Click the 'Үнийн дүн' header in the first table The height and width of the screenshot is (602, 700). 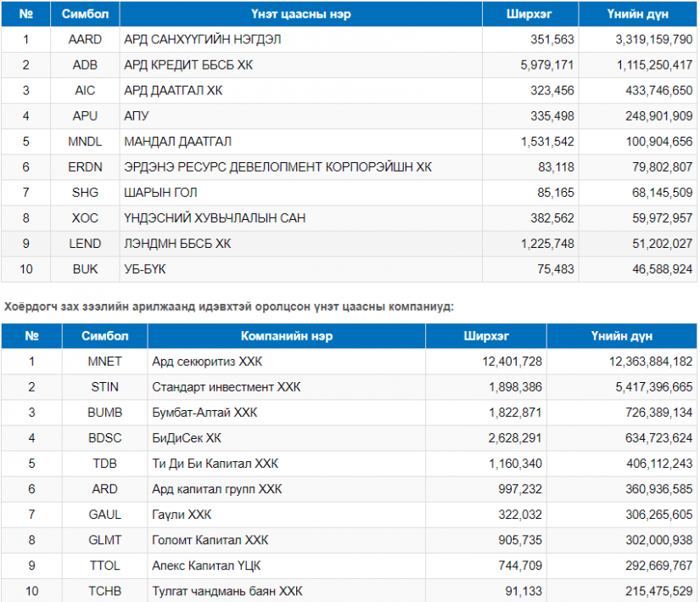coord(637,14)
